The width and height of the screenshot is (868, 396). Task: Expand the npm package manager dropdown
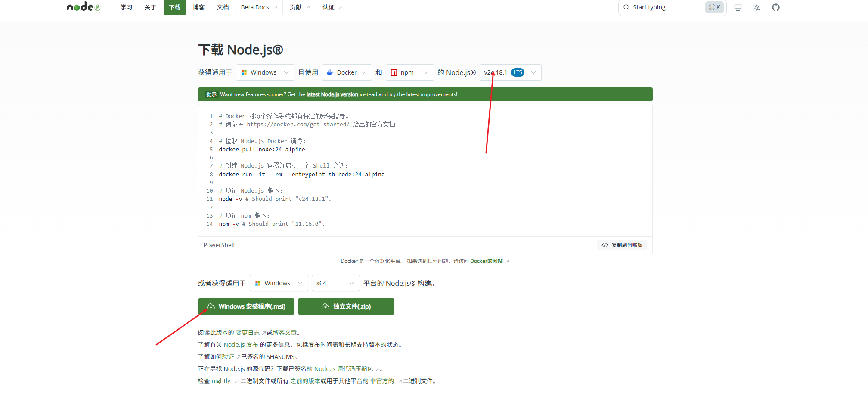tap(410, 72)
